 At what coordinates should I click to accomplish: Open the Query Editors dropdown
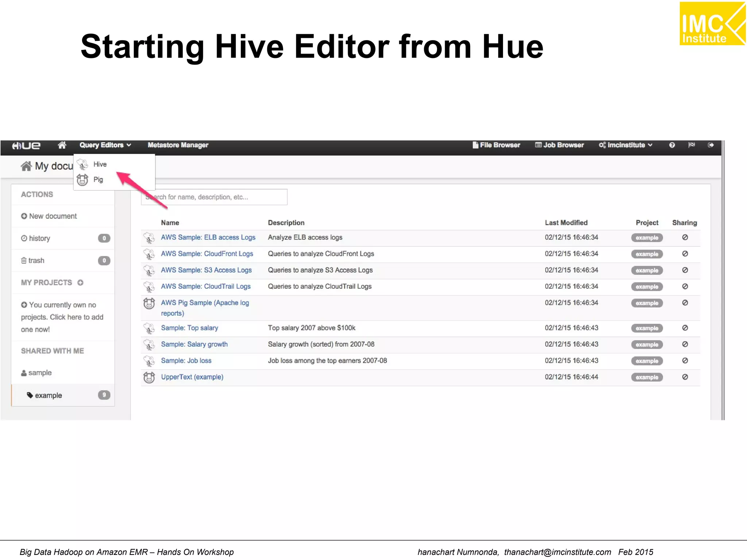coord(105,145)
